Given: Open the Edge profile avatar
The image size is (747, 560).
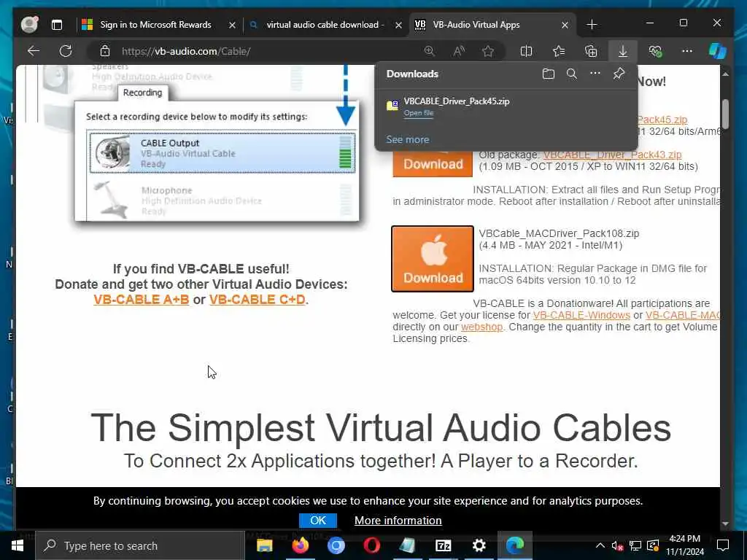Looking at the screenshot, I should [x=29, y=25].
